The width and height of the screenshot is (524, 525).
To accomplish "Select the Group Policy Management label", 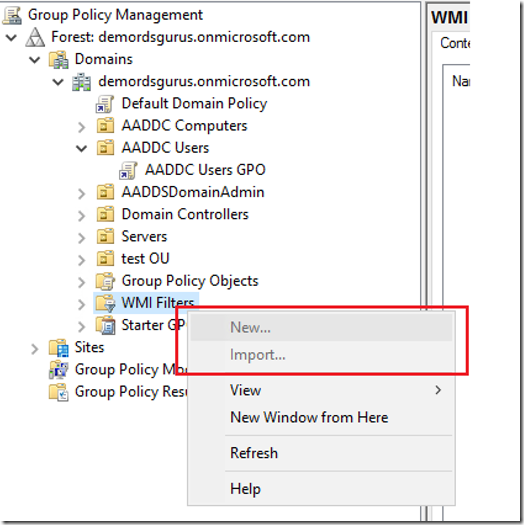I will tap(115, 15).
